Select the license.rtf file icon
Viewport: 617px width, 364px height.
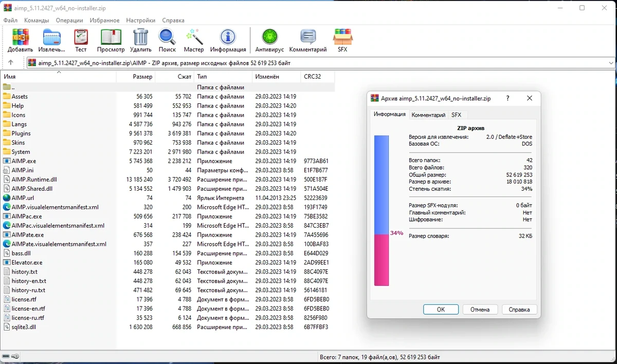click(7, 299)
